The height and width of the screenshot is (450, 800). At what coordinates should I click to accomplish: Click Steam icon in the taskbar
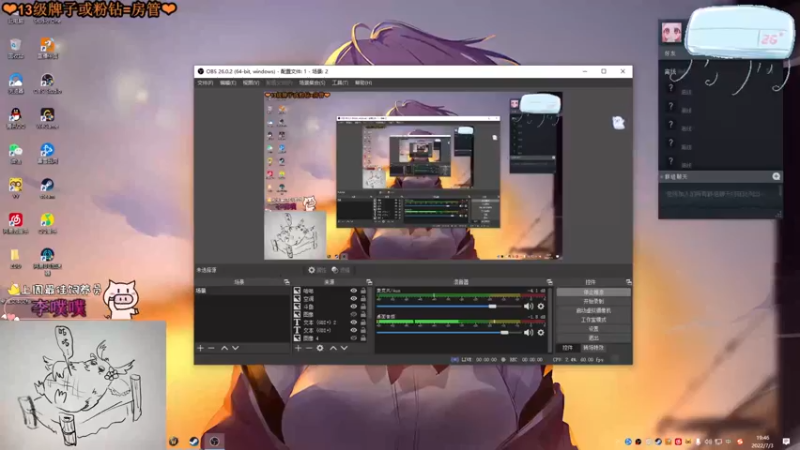pos(194,441)
